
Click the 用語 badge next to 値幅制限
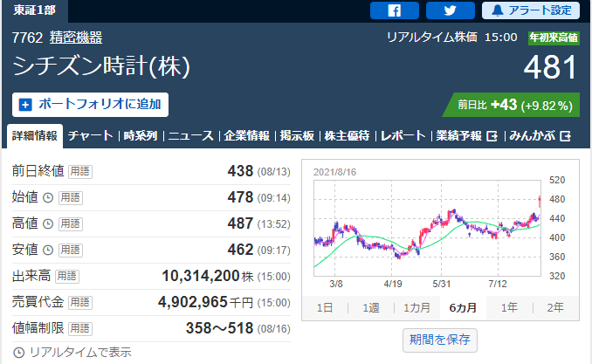(80, 328)
